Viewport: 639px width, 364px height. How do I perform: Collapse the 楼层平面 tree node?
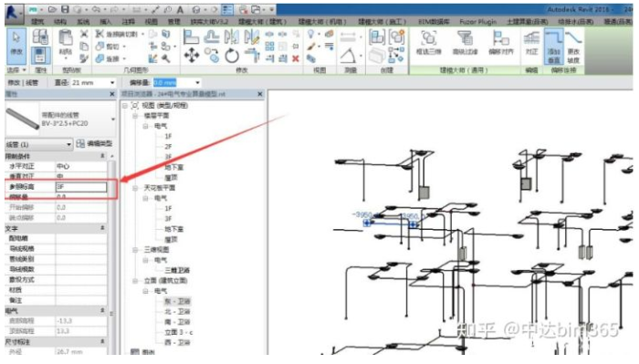[135, 116]
